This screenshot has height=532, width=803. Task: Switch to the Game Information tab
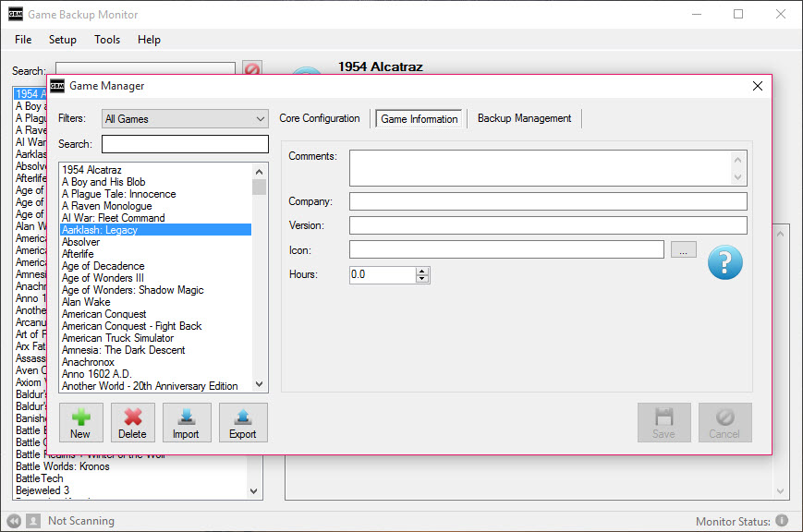pos(419,119)
